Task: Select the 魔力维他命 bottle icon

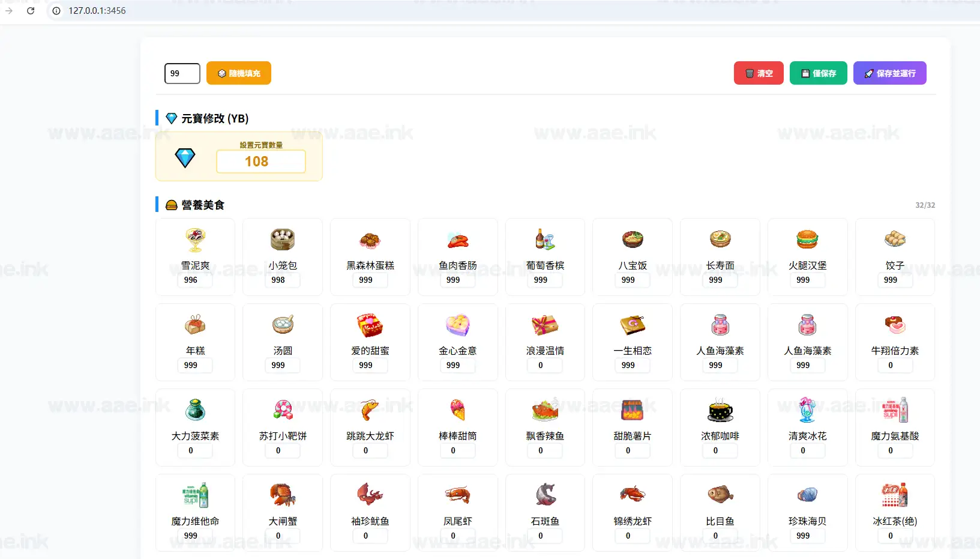Action: point(195,495)
